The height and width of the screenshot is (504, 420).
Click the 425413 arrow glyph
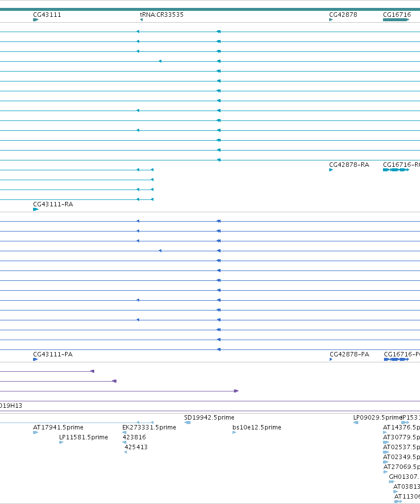pos(126,453)
